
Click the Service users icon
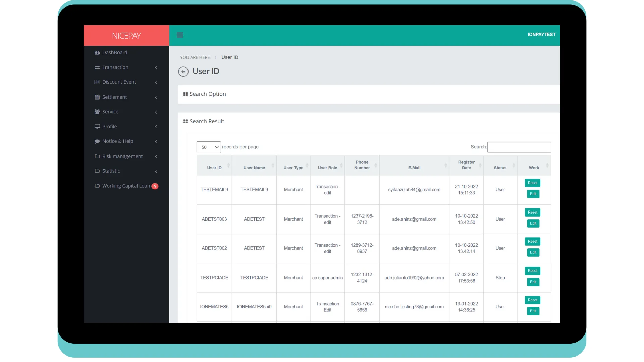pos(97,112)
